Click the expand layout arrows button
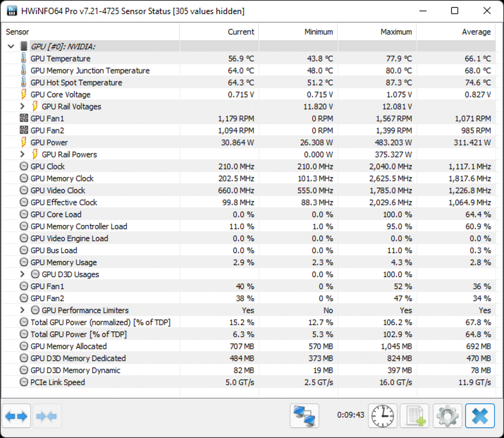 (x=16, y=416)
